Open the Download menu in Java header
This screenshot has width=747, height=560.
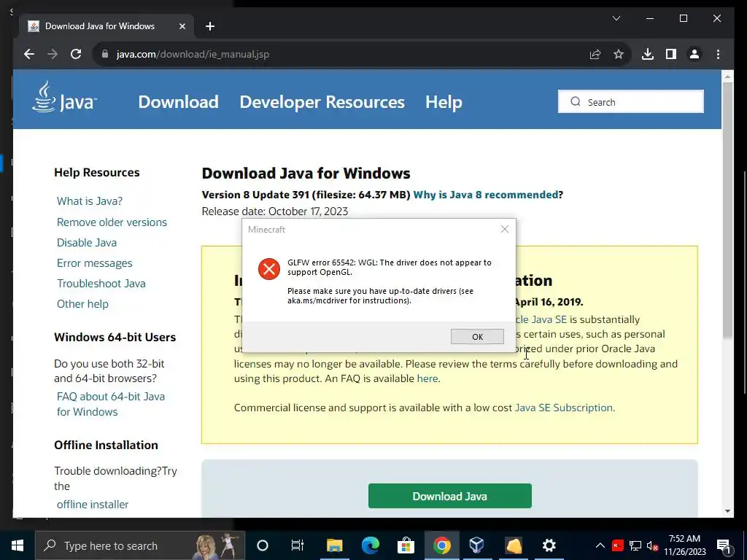(x=178, y=102)
